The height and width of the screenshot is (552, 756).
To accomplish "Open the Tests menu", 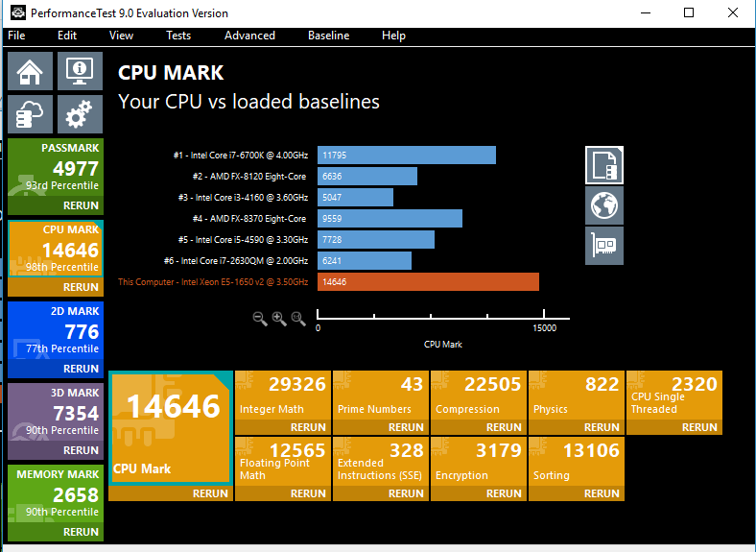I will (x=178, y=36).
